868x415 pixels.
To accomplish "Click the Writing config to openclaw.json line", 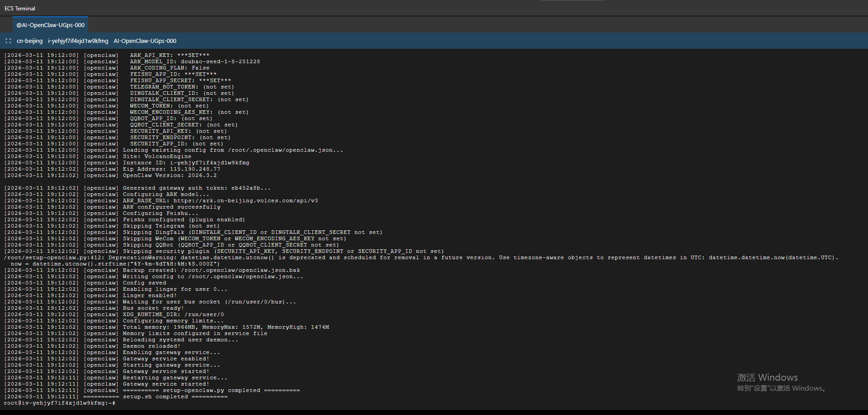I will point(154,277).
